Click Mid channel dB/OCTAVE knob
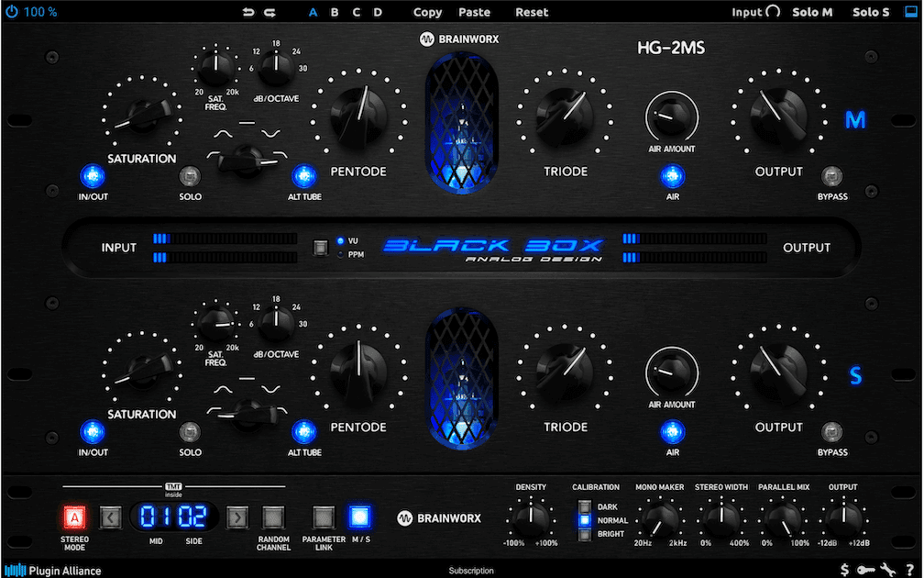This screenshot has height=578, width=924. tap(277, 67)
